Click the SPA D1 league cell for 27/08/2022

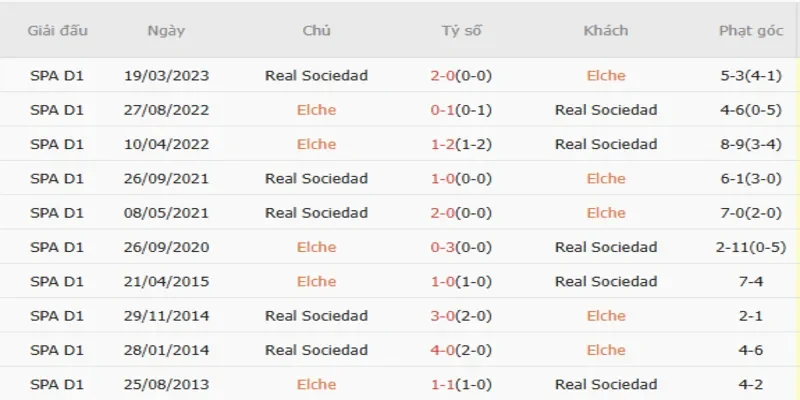point(57,110)
